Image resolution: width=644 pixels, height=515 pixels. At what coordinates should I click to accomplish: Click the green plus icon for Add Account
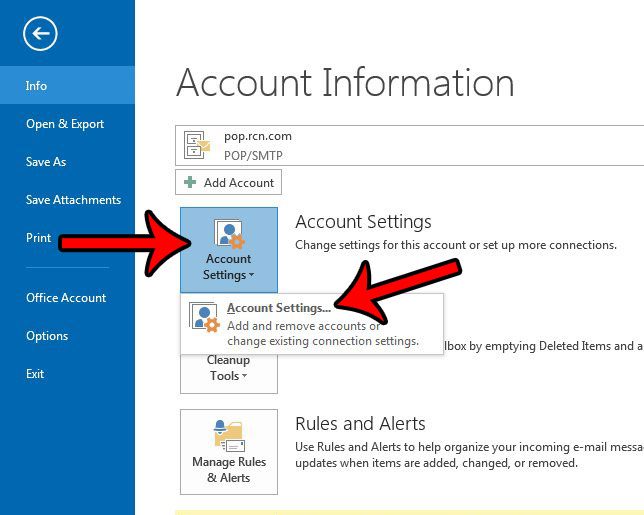point(190,183)
